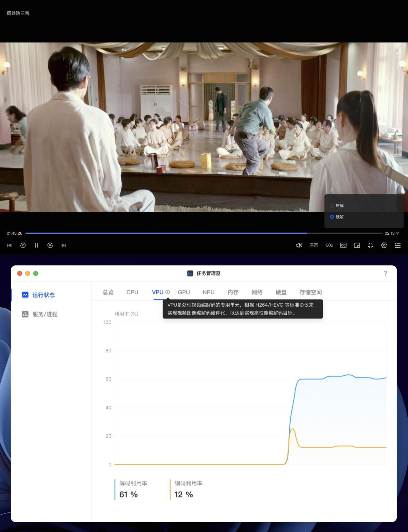
Task: Open 1.0x playback speed menu
Action: (x=329, y=245)
